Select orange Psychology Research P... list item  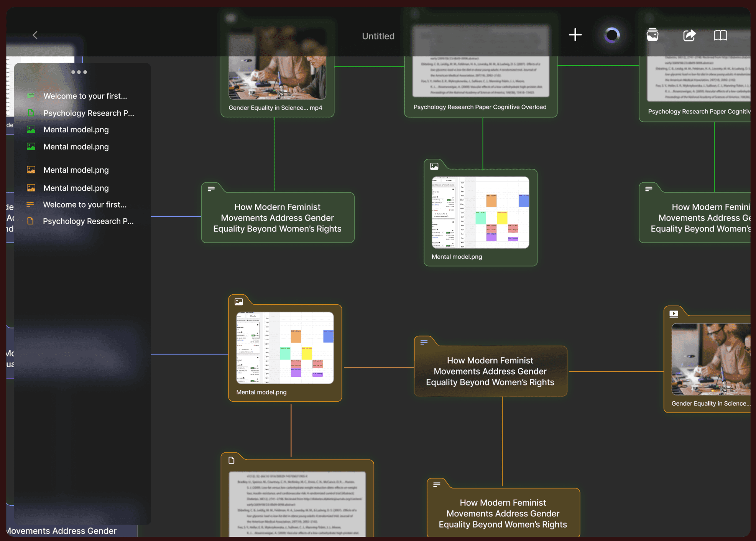tap(88, 221)
